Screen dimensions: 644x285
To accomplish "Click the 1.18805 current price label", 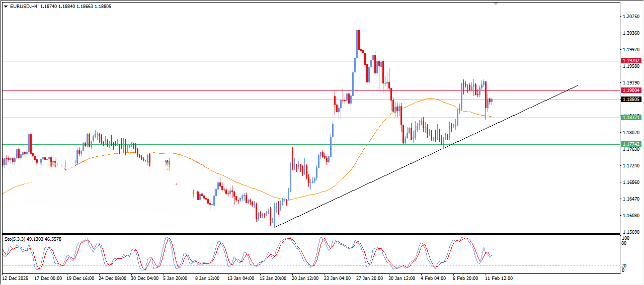I will click(x=631, y=100).
